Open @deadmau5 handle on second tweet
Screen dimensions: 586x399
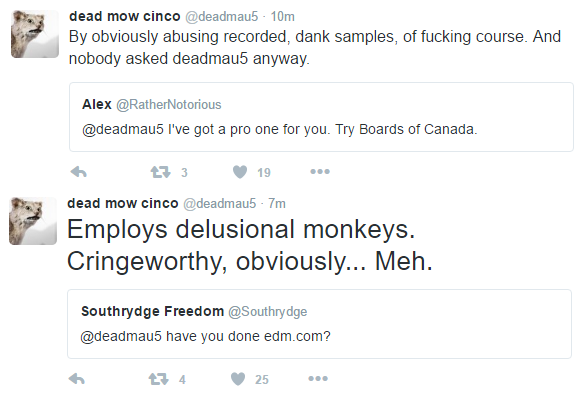tap(219, 204)
